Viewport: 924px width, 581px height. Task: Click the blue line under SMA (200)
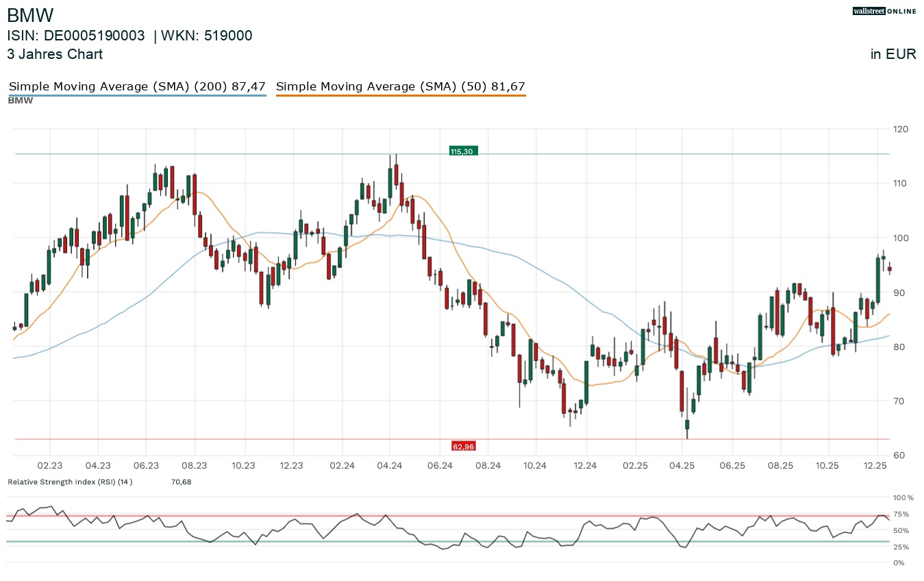click(x=137, y=95)
